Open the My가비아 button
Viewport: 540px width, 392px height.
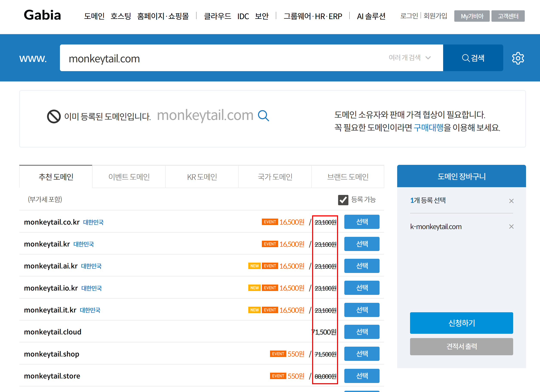click(x=472, y=16)
